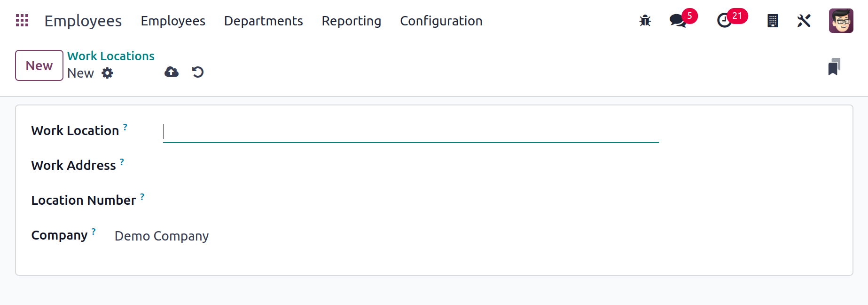
Task: Open the Departments menu
Action: (263, 21)
